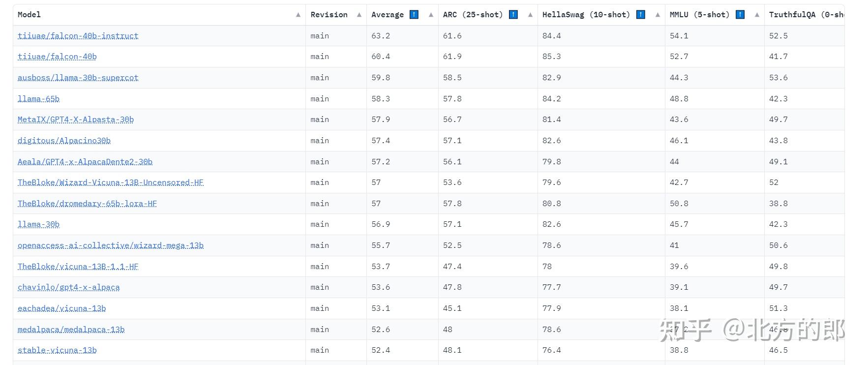Viewport: 868px width, 365px height.
Task: Click the sort triangle in Average column
Action: 431,15
